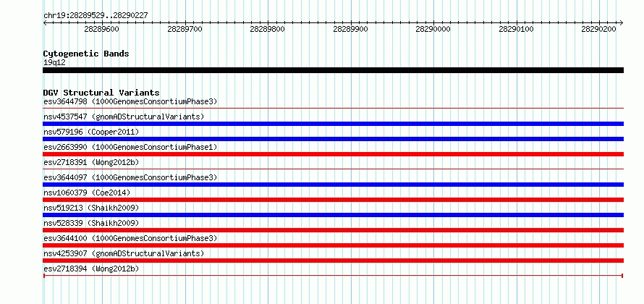Click ruler tick label 28290000
The height and width of the screenshot is (304, 644).
(433, 29)
